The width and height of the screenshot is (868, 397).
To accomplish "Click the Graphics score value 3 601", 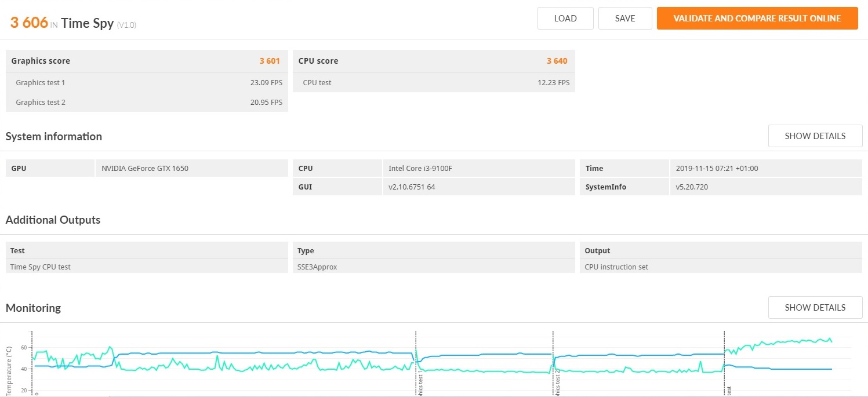I will pyautogui.click(x=270, y=61).
